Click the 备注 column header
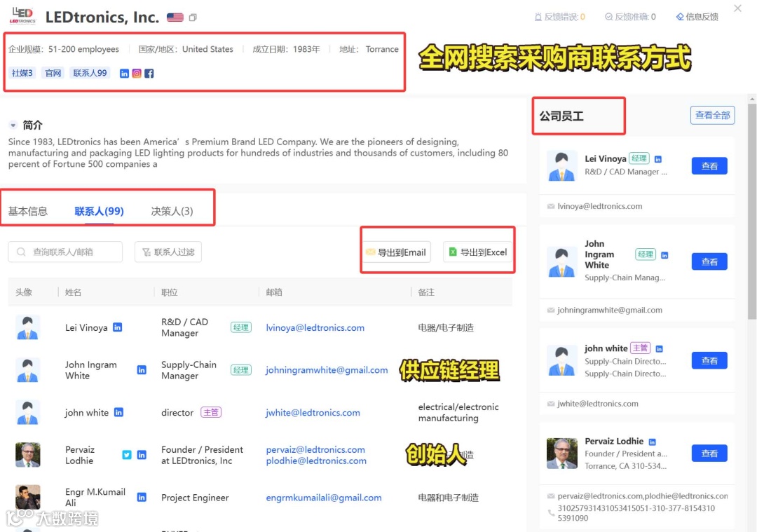Image resolution: width=757 pixels, height=532 pixels. pos(426,292)
